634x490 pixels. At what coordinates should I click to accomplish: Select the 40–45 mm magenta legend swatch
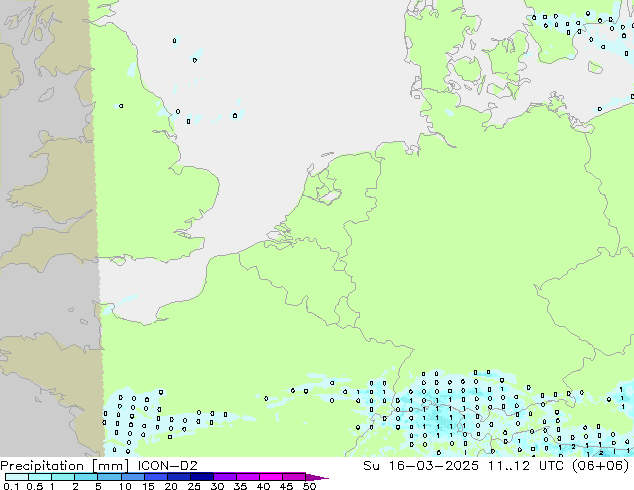coord(271,477)
